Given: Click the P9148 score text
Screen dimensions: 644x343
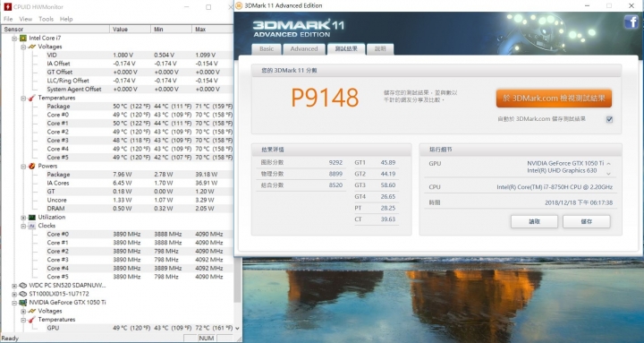Looking at the screenshot, I should coord(325,98).
